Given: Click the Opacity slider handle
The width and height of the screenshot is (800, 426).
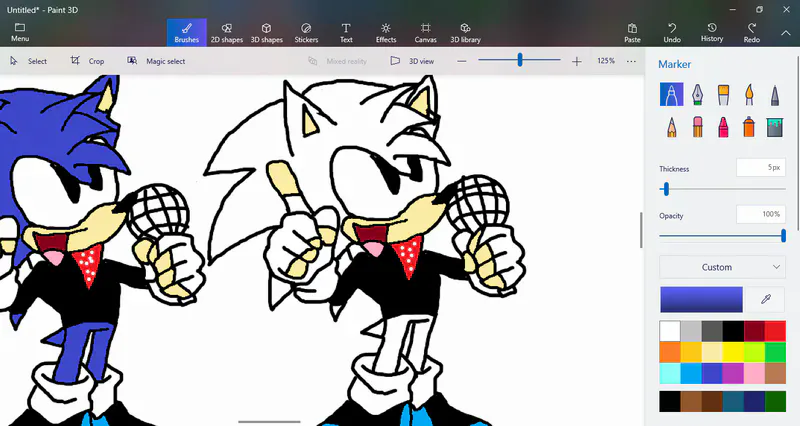Looking at the screenshot, I should pos(783,236).
